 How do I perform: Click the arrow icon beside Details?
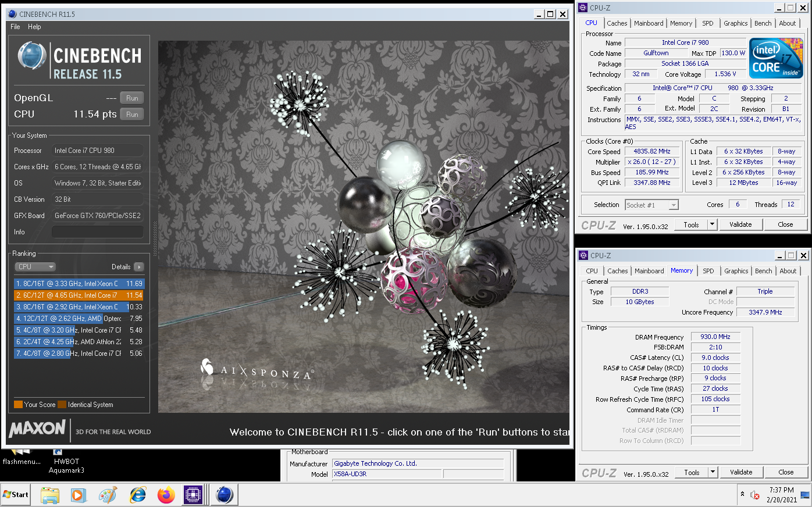138,267
